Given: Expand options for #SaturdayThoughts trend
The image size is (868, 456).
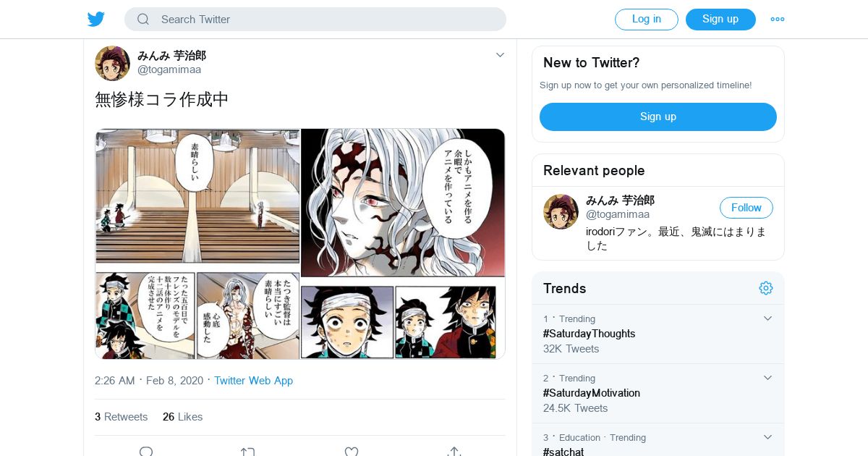Looking at the screenshot, I should point(768,318).
